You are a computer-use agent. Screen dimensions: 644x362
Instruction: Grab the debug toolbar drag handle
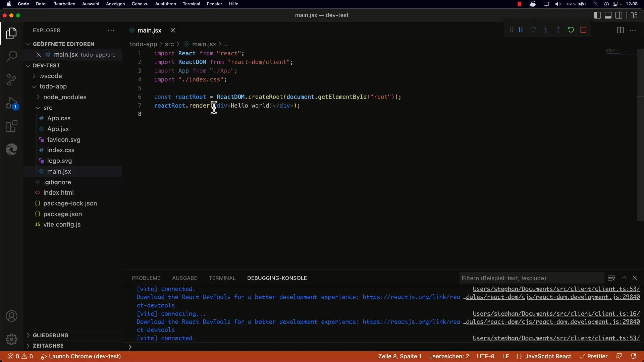point(511,30)
